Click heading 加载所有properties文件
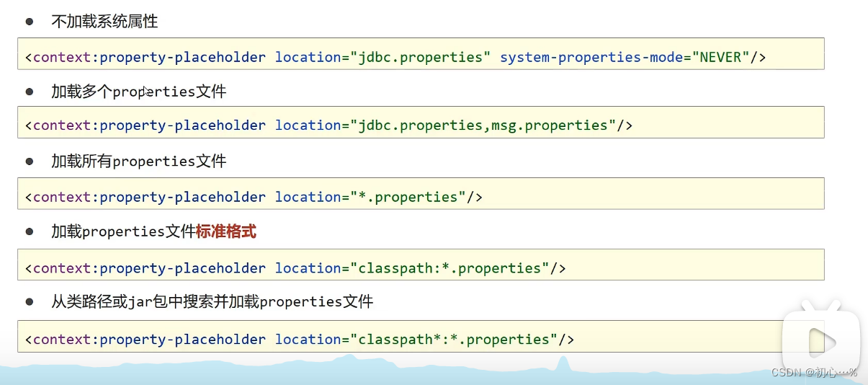This screenshot has width=868, height=385. pyautogui.click(x=139, y=161)
